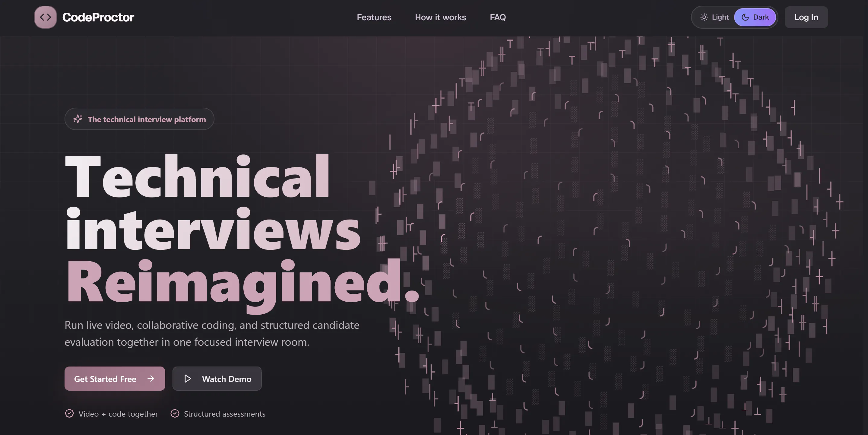Click the Get Started Free button

tap(115, 378)
